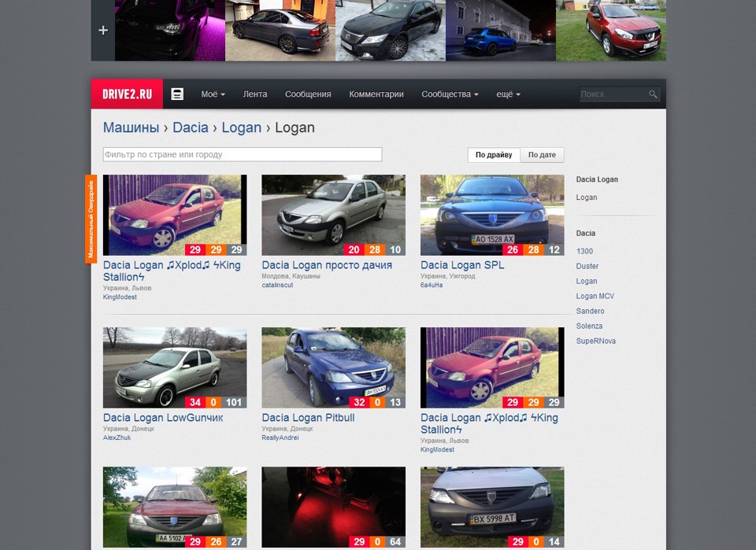Open user AlexZhuk profile

point(117,437)
